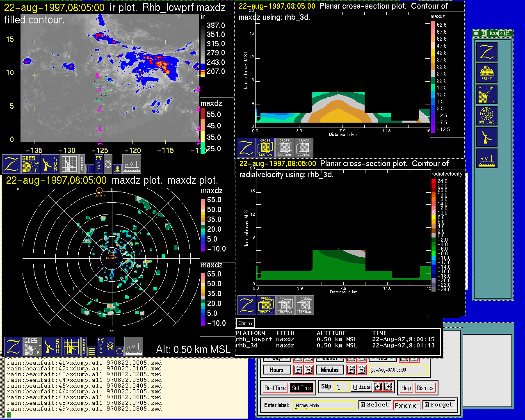Click the ship icon in the icon bar
This screenshot has height=420, width=525.
(487, 158)
